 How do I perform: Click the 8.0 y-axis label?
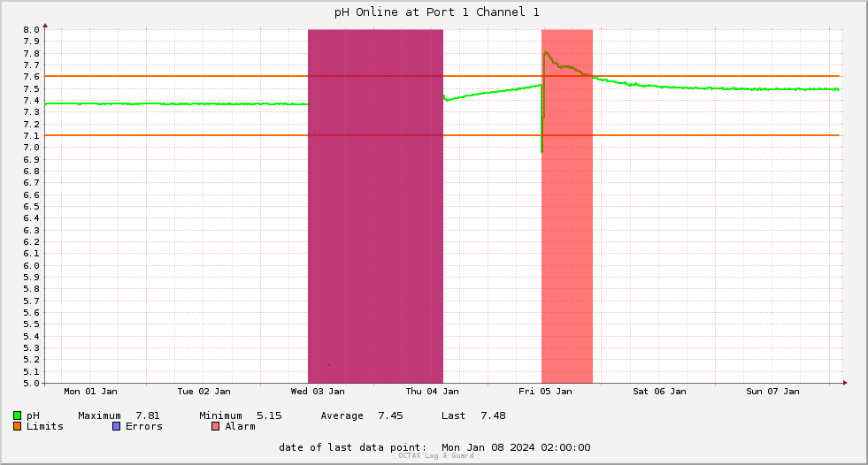coord(32,30)
